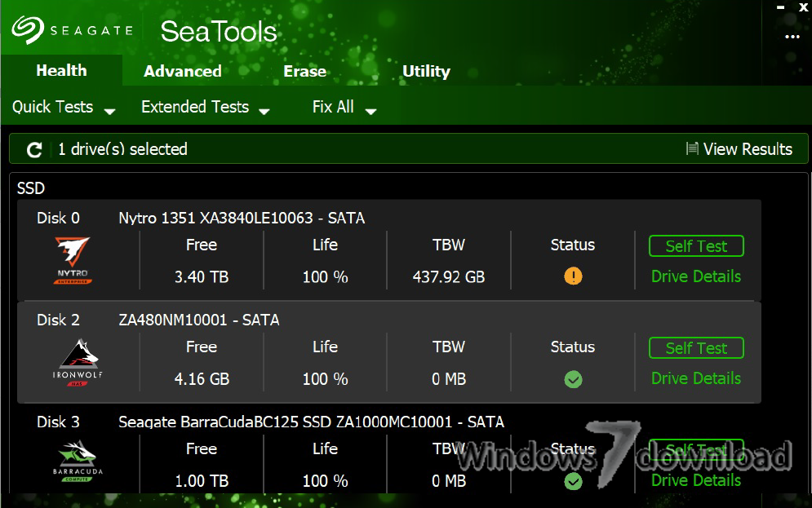Switch to the Health tab
The image size is (812, 508).
tap(62, 70)
